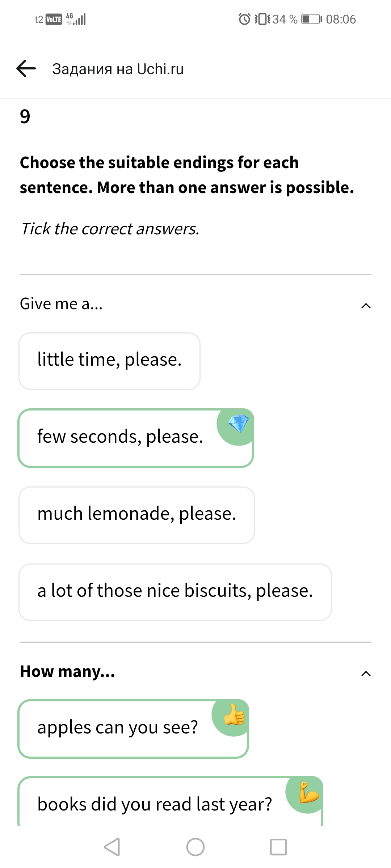Select the 'How many...' section header
This screenshot has height=868, width=391.
click(x=195, y=672)
